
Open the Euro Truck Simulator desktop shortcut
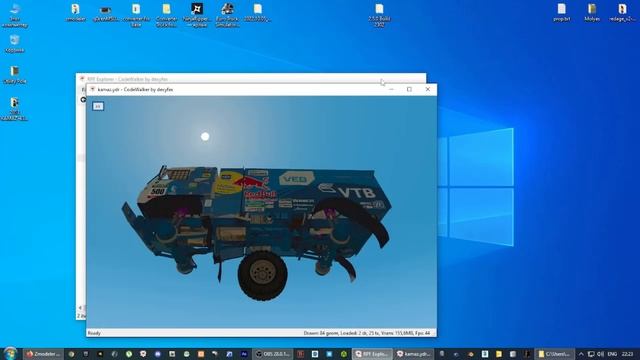tap(227, 16)
